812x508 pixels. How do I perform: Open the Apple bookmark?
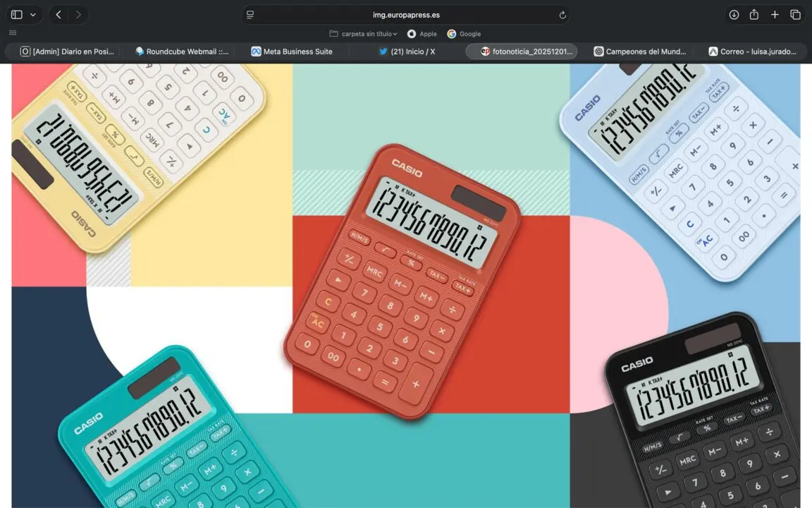[x=422, y=33]
